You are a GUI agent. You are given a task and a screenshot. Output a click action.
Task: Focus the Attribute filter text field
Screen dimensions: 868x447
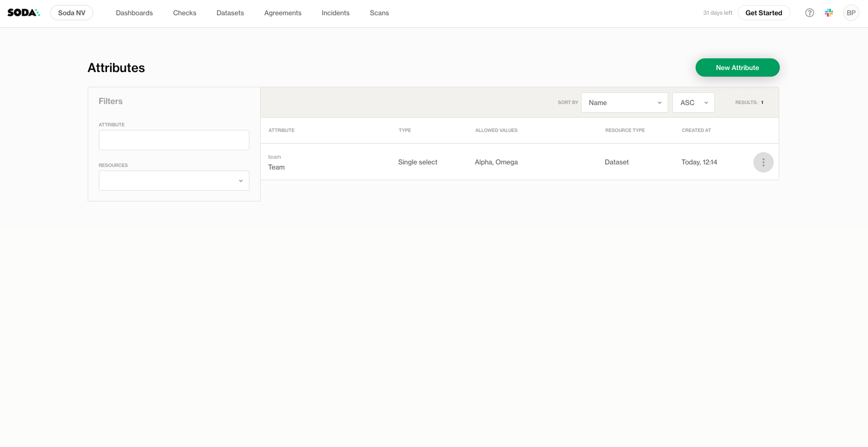pyautogui.click(x=174, y=140)
